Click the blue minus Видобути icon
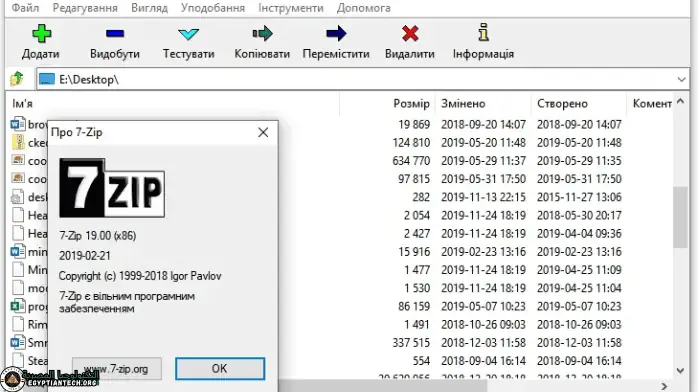698x392 pixels. pyautogui.click(x=115, y=33)
